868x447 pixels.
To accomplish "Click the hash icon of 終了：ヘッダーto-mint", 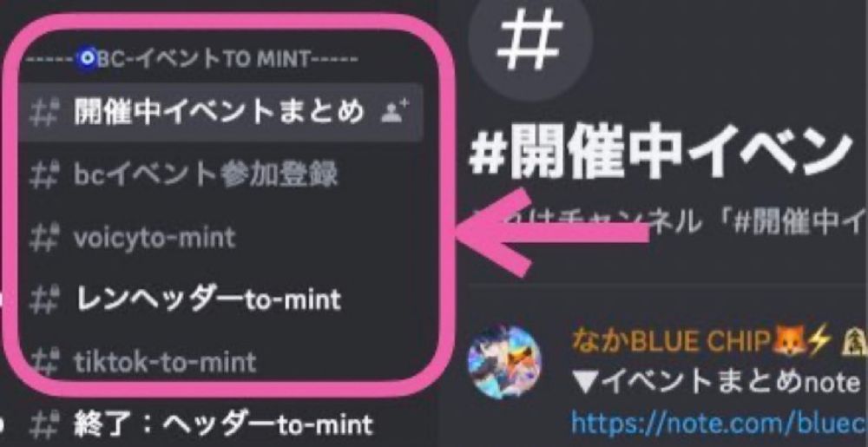I will 43,425.
